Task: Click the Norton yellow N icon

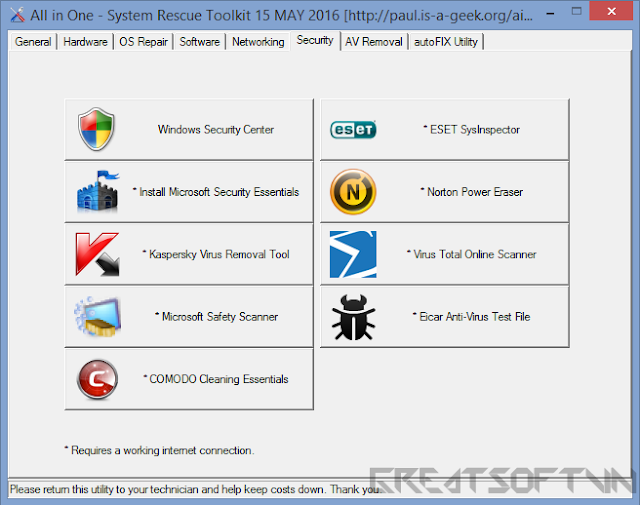Action: tap(353, 192)
